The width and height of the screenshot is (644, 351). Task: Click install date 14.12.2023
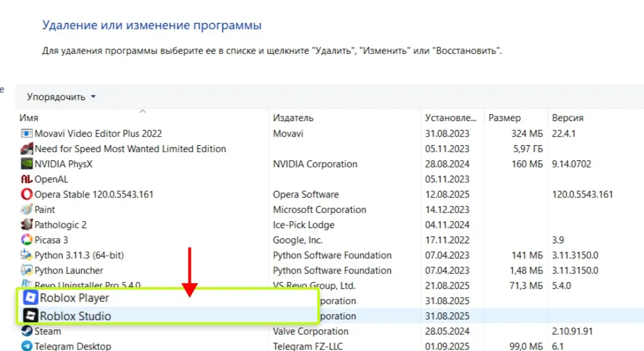pos(447,209)
